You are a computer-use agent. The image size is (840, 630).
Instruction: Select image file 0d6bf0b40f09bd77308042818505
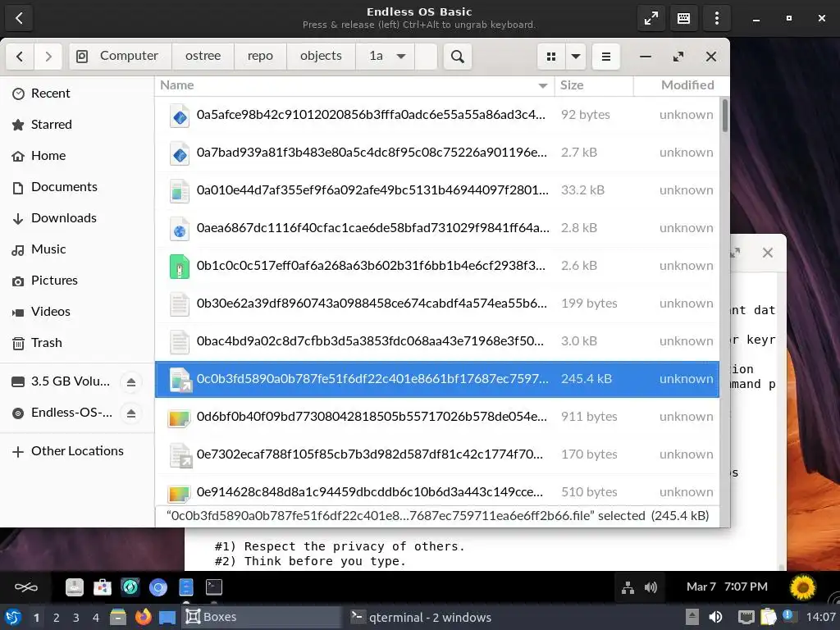point(437,417)
